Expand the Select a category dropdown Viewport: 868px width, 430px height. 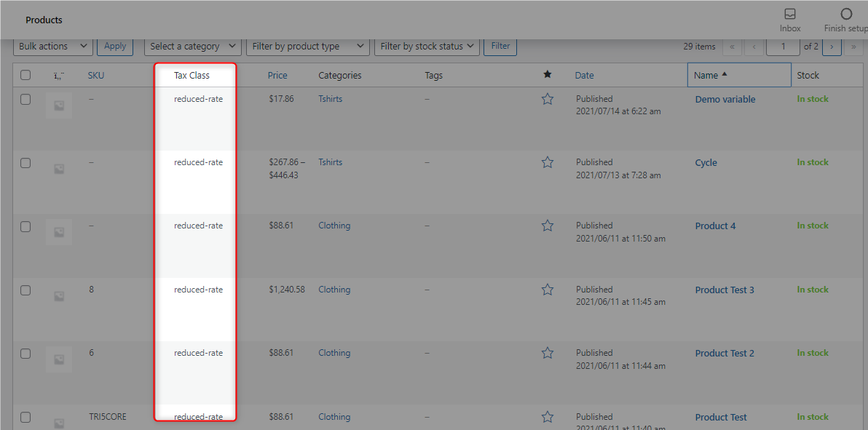[193, 47]
